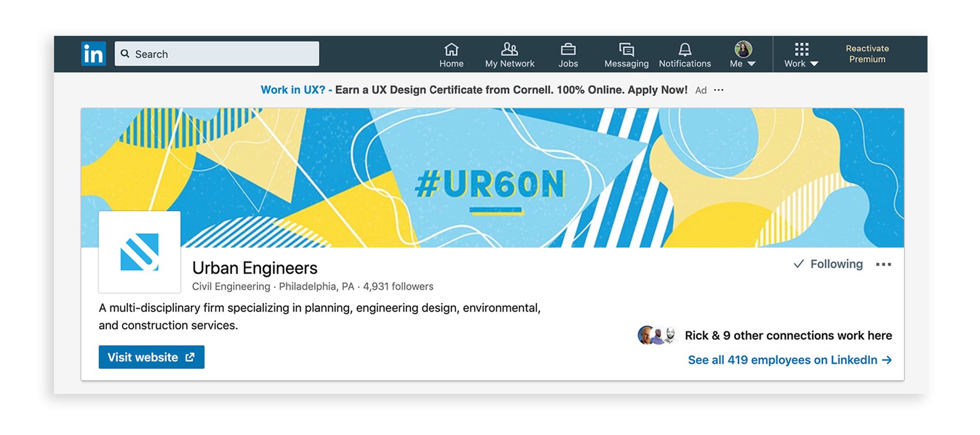This screenshot has width=980, height=435.
Task: Click the LinkedIn logo icon
Action: [94, 54]
